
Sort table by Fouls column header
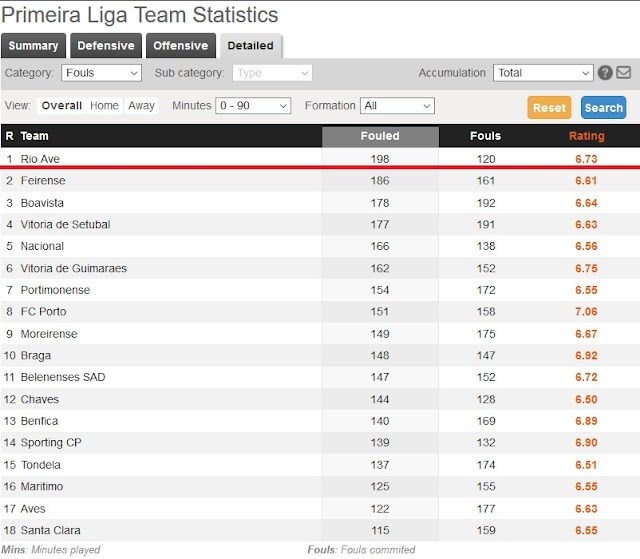[x=485, y=136]
